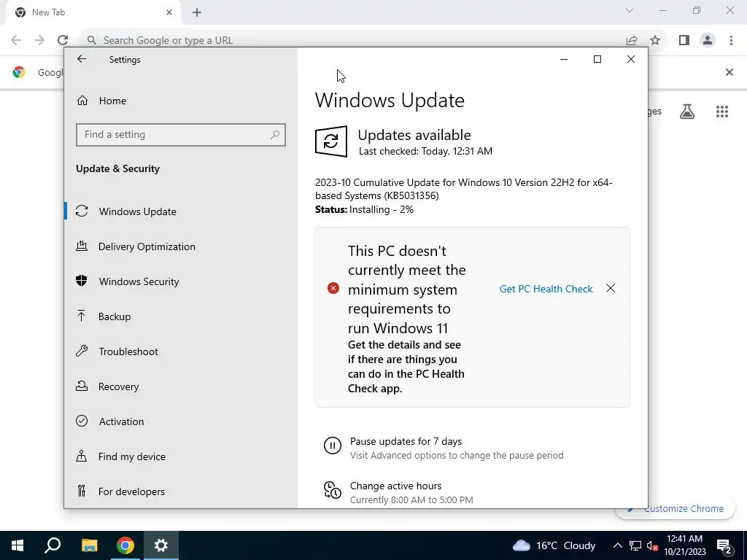Click muted speaker volume icon
Viewport: 747px width, 560px height.
click(x=653, y=545)
